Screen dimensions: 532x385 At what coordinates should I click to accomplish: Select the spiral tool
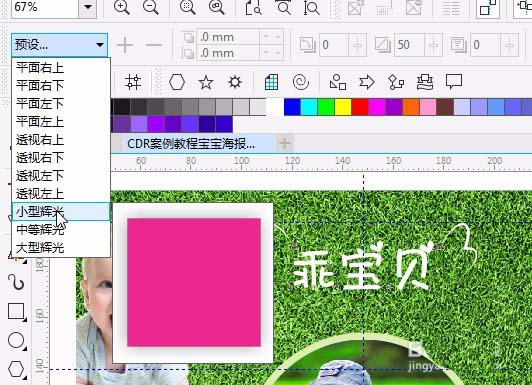click(301, 82)
